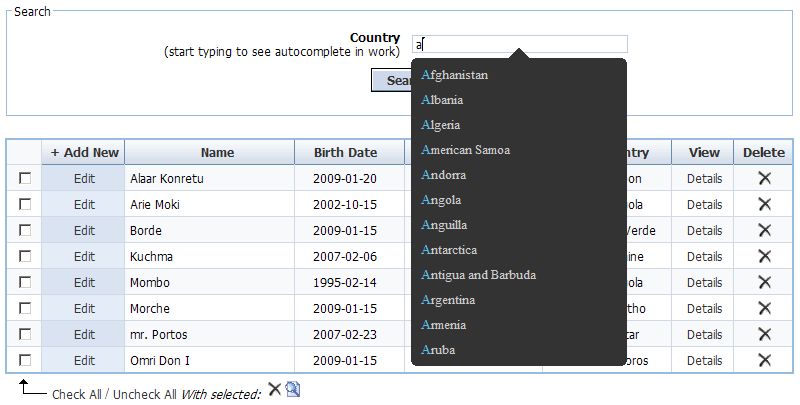This screenshot has width=800, height=405.
Task: Click the delete X icon for Alaar Konretu
Action: (x=764, y=178)
